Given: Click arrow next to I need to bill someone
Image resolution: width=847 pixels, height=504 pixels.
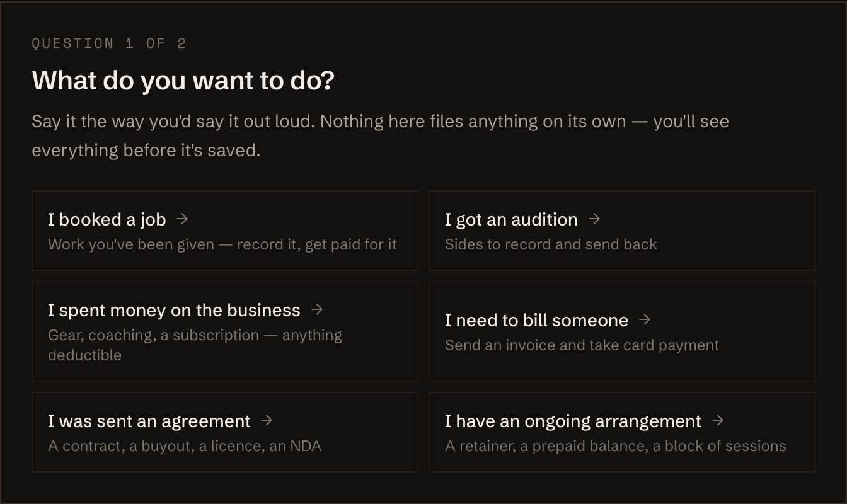Looking at the screenshot, I should pyautogui.click(x=645, y=319).
